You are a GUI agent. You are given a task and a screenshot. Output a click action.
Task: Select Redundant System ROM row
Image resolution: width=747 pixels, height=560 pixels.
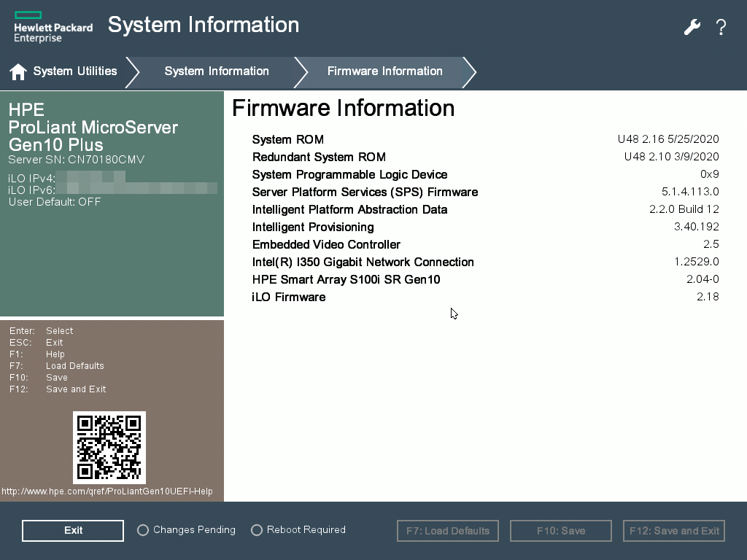click(485, 157)
